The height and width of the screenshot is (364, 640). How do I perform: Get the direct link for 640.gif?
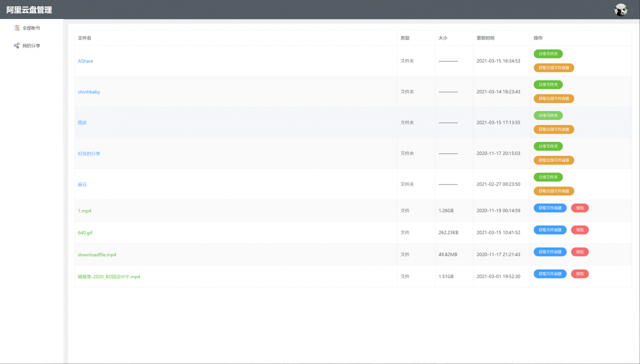[550, 230]
